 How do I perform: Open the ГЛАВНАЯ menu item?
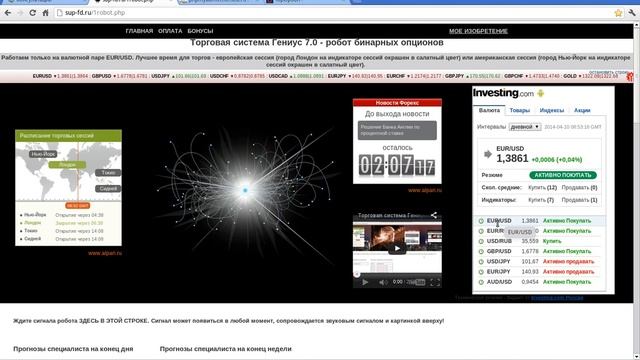[139, 31]
